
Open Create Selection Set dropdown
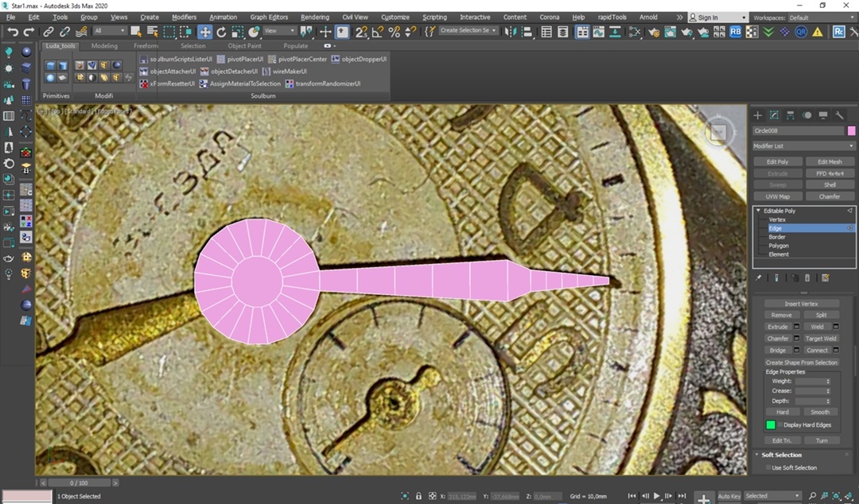(468, 31)
